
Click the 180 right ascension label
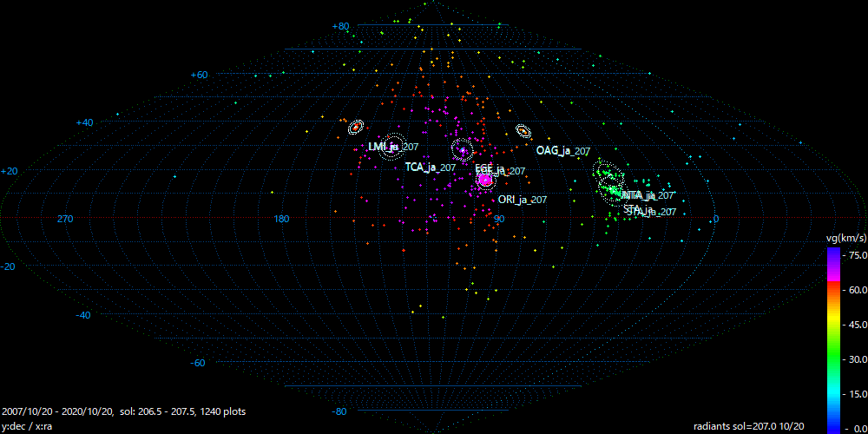click(x=281, y=219)
